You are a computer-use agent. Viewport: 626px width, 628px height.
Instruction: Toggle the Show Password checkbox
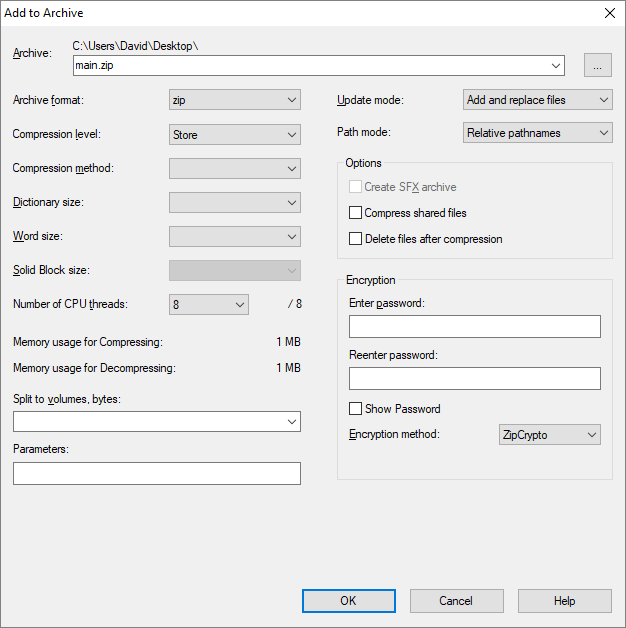[x=355, y=409]
